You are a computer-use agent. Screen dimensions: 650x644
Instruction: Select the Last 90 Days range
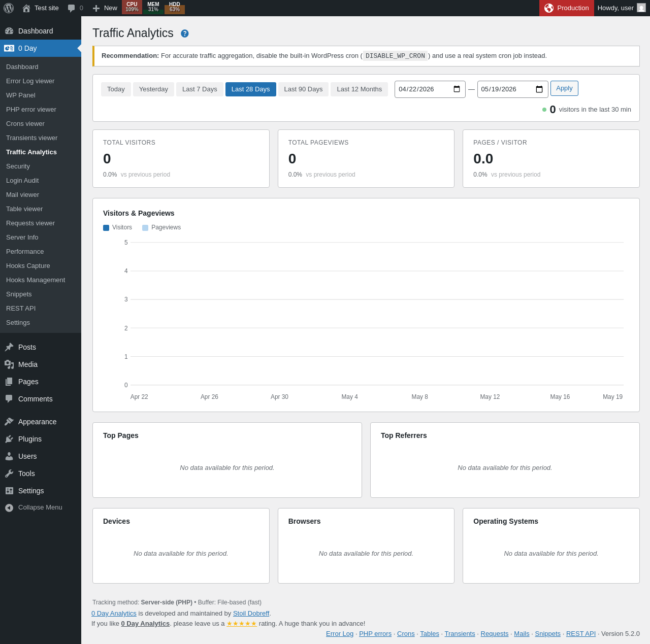(303, 89)
